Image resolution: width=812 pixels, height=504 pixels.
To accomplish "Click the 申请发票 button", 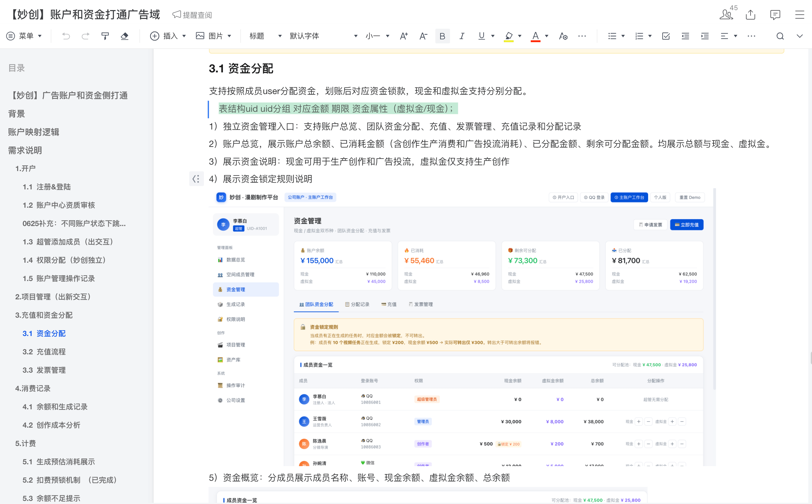I will [650, 225].
